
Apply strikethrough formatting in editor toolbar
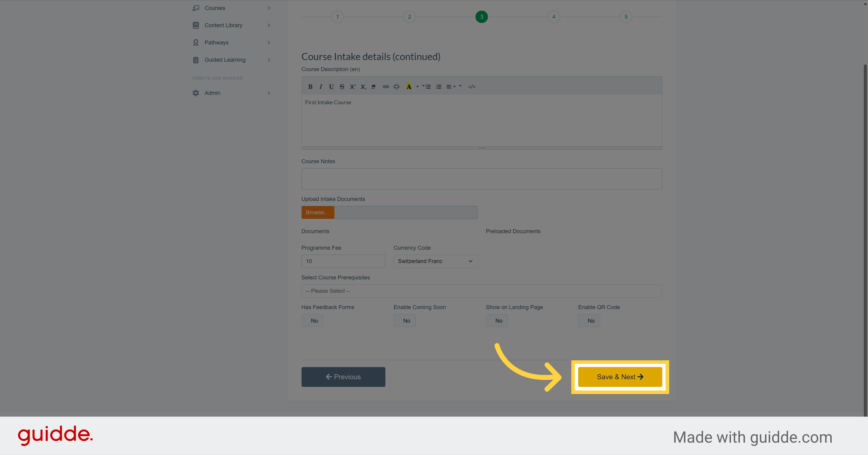[x=342, y=87]
